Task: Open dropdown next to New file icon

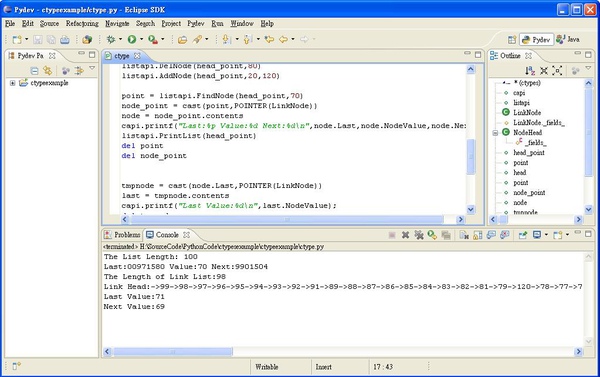Action: (26, 39)
